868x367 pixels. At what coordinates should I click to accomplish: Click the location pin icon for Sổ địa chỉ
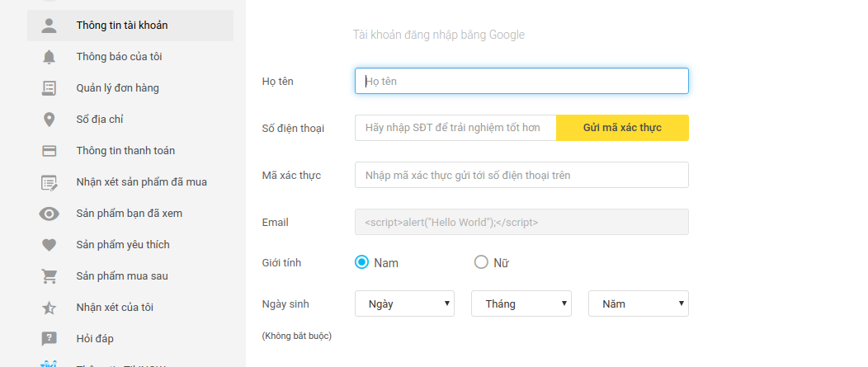pyautogui.click(x=50, y=120)
